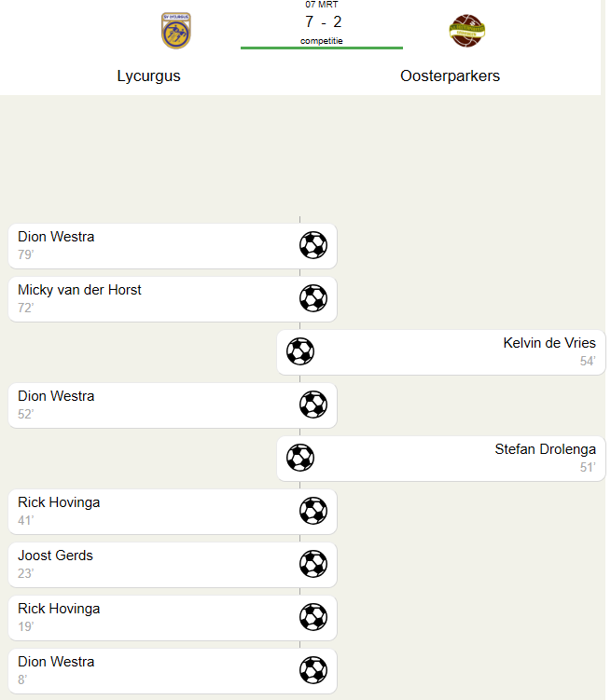Click ball icon at 19' Rick Hovinga goal
The image size is (611, 700).
[x=313, y=617]
